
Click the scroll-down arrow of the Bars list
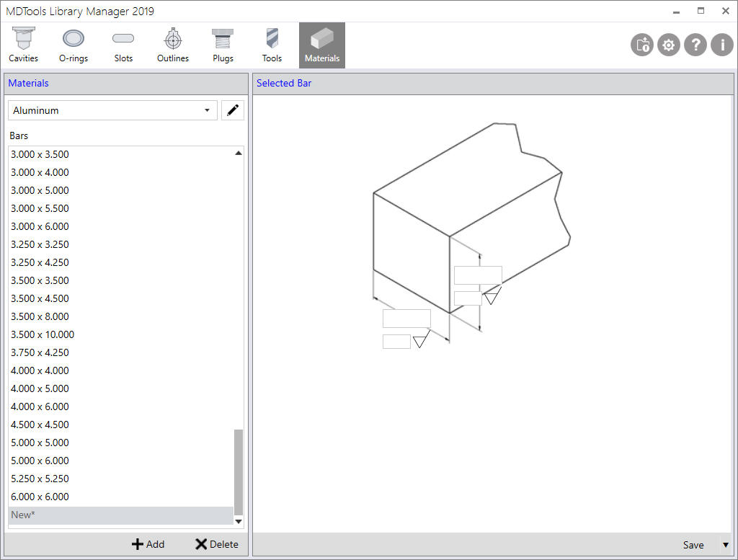[238, 521]
